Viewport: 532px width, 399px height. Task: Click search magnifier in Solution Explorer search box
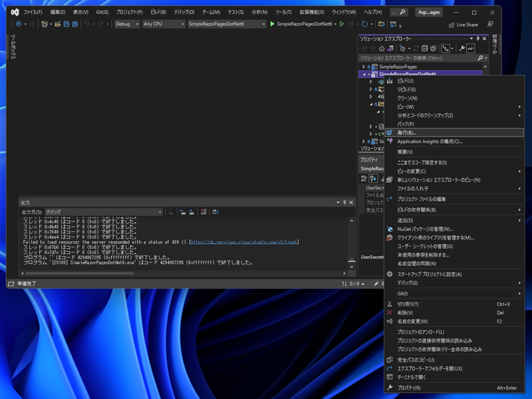click(480, 58)
